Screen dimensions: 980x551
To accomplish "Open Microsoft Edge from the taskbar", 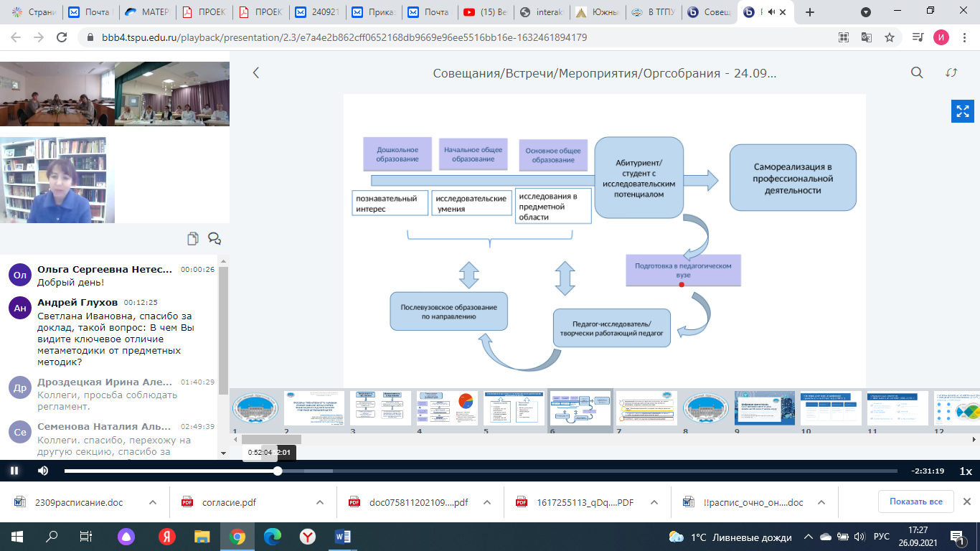I will point(272,537).
